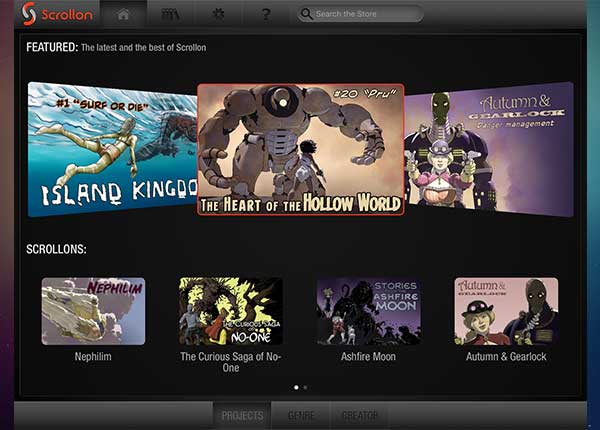Click the Scrollon logo
600x430 pixels.
[56, 14]
